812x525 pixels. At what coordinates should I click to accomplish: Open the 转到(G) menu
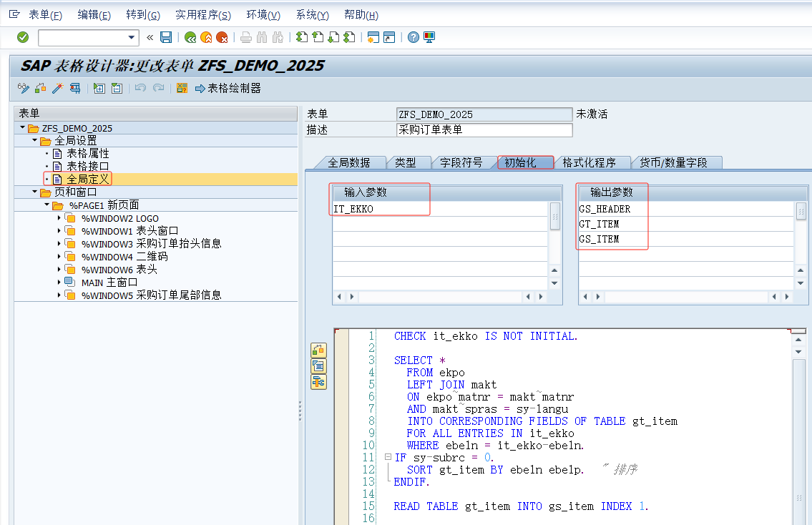click(143, 15)
